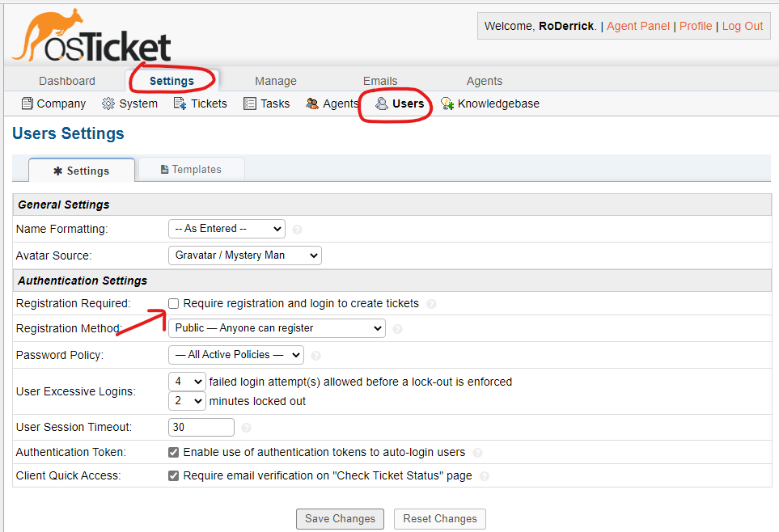Click the Client Quick Access label
Viewport: 779px width, 532px height.
[x=68, y=476]
